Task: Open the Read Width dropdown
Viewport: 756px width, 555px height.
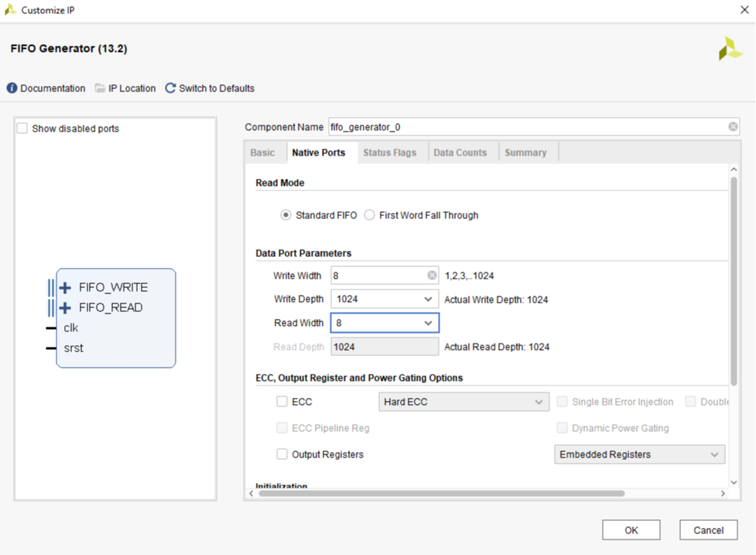Action: click(x=428, y=323)
